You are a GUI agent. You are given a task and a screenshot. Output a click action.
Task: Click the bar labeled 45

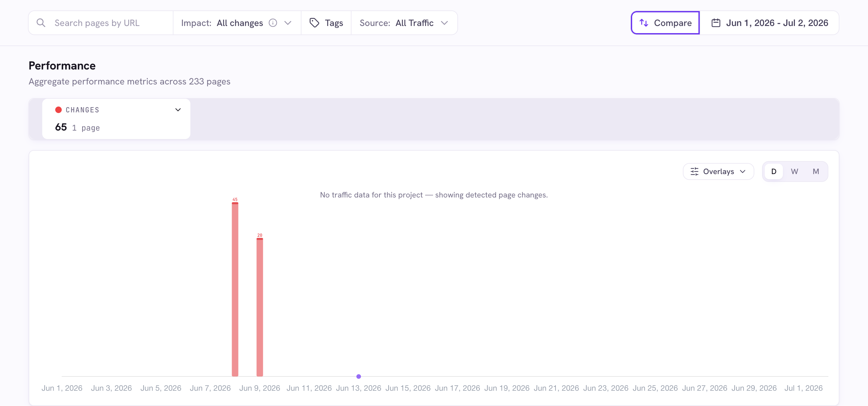pyautogui.click(x=235, y=289)
